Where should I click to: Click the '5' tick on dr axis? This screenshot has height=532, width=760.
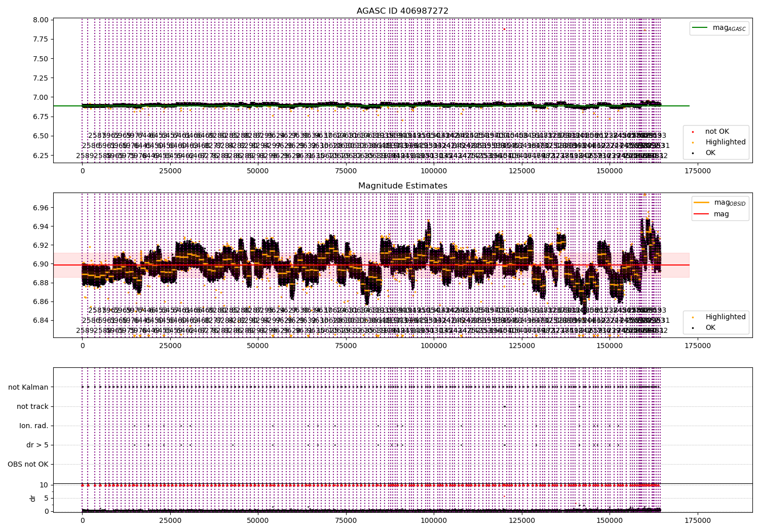coord(46,498)
